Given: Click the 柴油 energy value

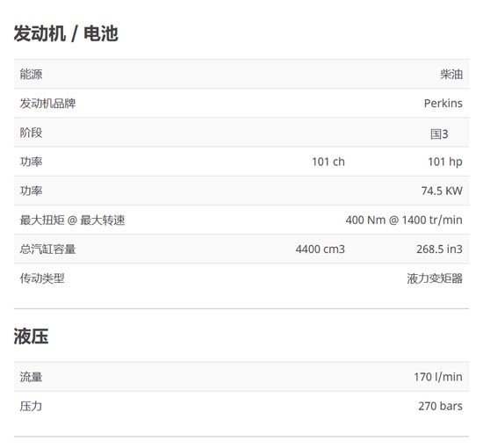Looking at the screenshot, I should 451,75.
